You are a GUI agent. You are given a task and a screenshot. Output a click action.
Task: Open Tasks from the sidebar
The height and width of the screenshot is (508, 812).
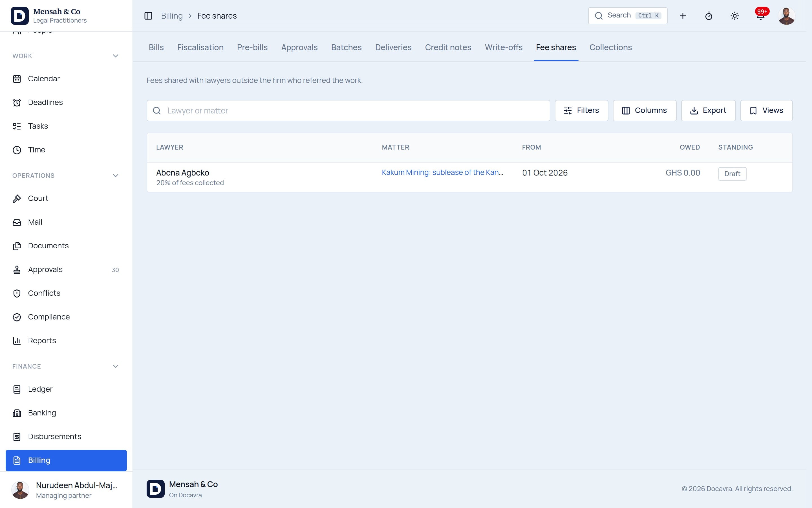click(x=66, y=126)
